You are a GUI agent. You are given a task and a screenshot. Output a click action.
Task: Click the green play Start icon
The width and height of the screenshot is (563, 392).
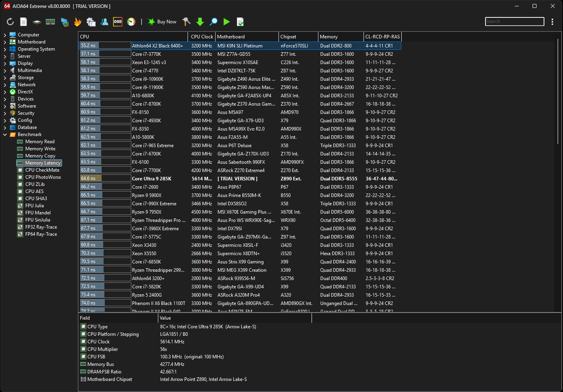tap(227, 22)
